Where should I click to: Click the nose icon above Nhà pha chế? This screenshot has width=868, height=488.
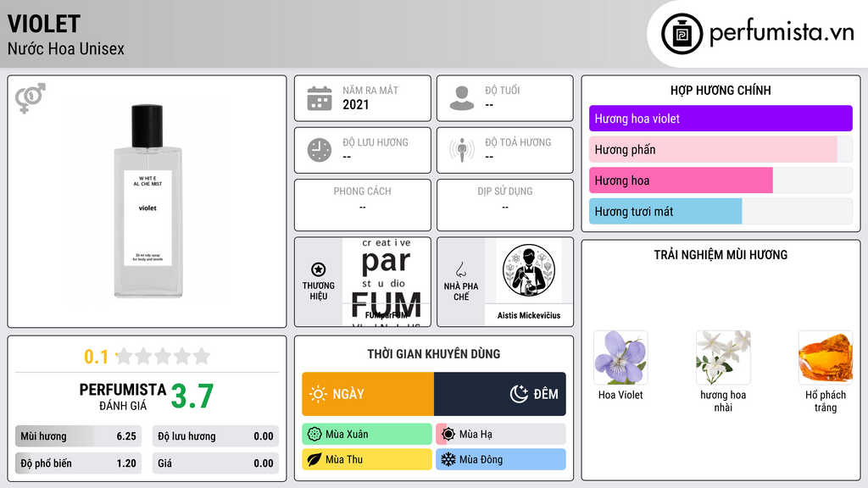pos(460,269)
